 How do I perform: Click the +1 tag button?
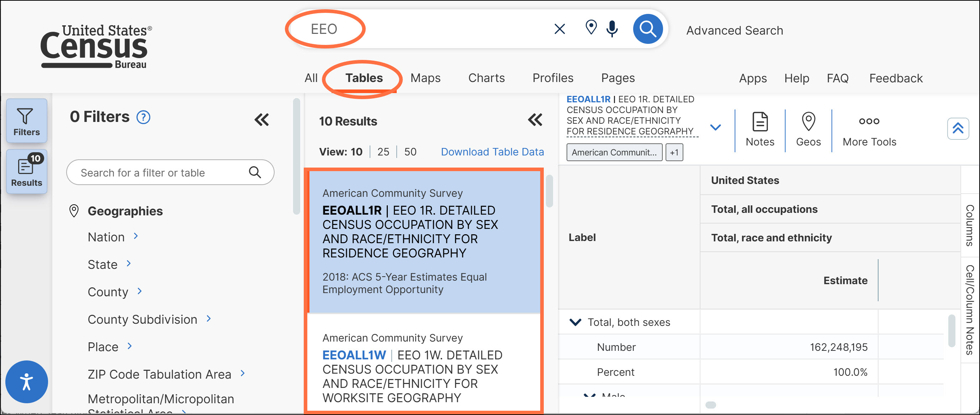[674, 152]
